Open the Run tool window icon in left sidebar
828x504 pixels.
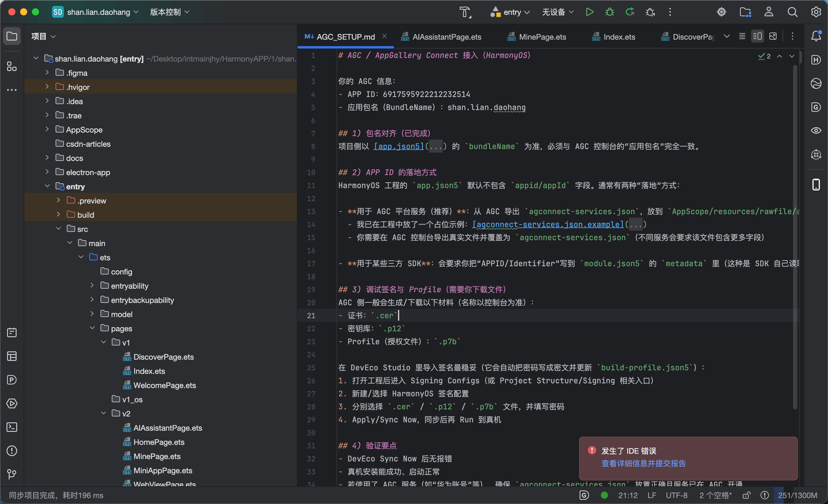(12, 403)
